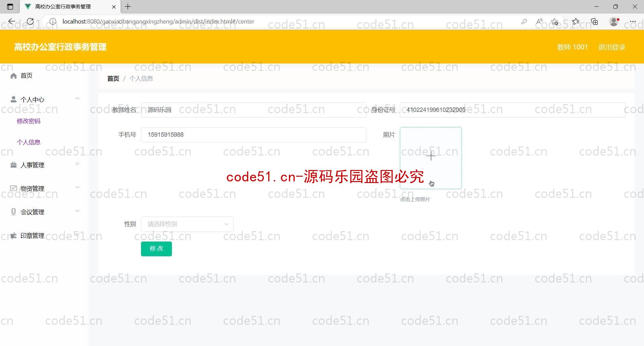Click the 点击上传照片 hint text
The width and height of the screenshot is (644, 346).
(x=415, y=200)
